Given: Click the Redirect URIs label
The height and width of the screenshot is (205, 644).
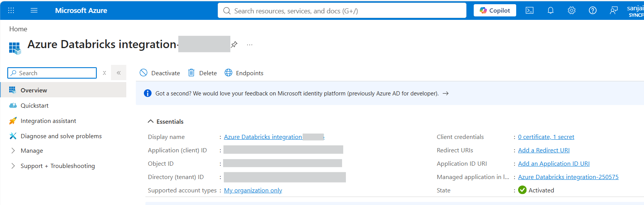Looking at the screenshot, I should click(x=455, y=150).
